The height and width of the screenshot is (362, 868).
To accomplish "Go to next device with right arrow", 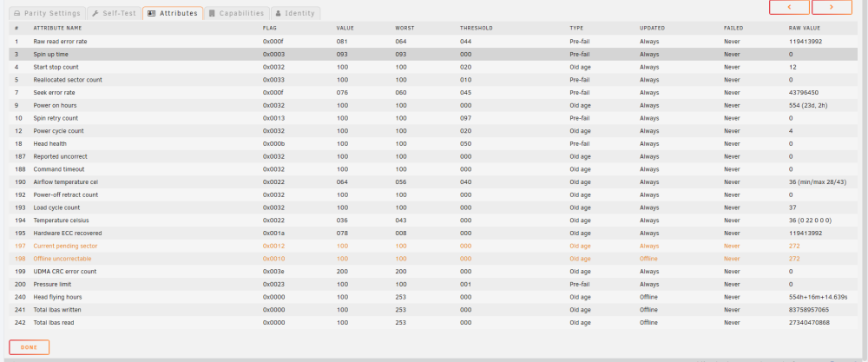I will coord(832,7).
